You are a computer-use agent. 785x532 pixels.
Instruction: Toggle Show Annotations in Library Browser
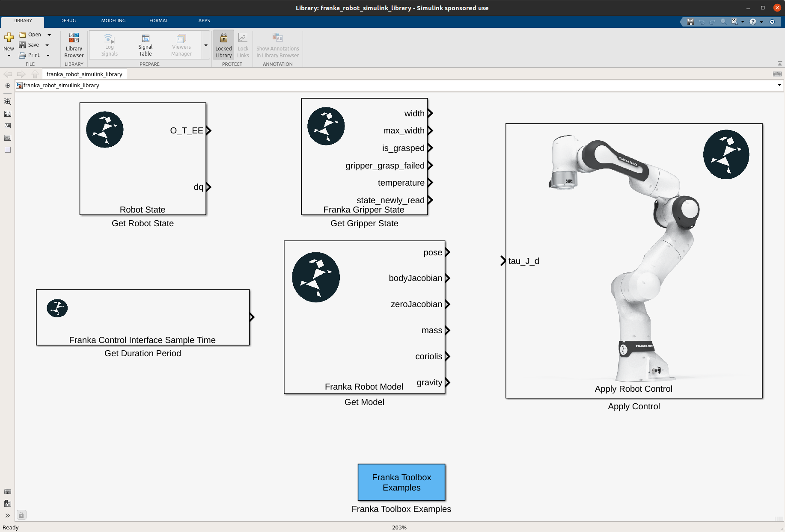tap(278, 45)
